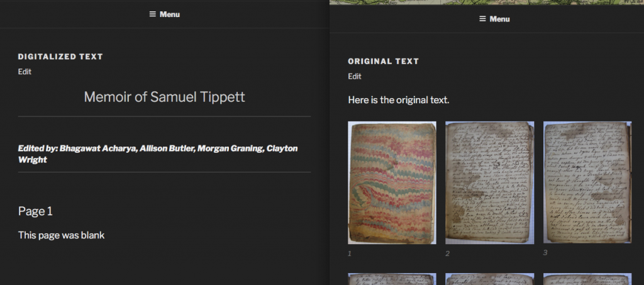This screenshot has height=285, width=644.
Task: Click the hamburger icon beside Menu in the left pane
Action: pos(152,14)
